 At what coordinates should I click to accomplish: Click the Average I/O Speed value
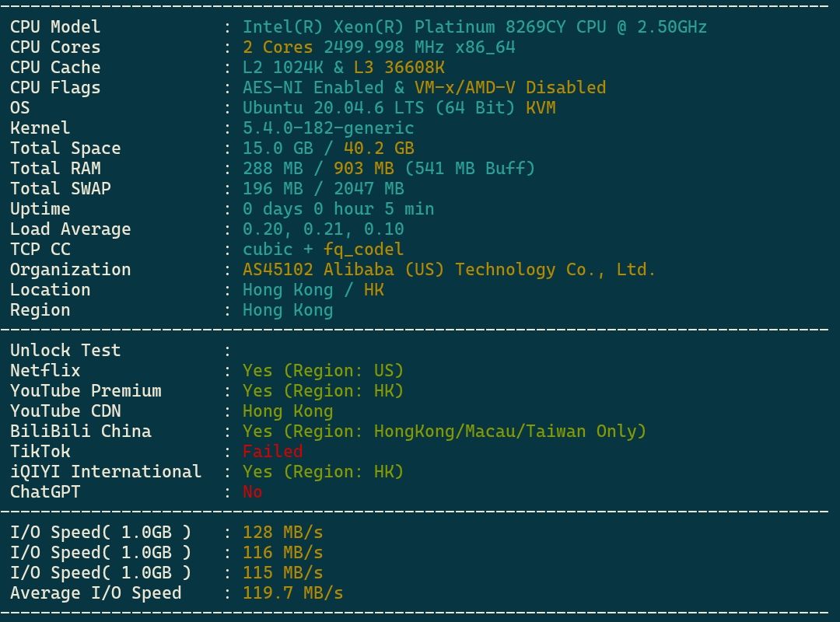click(292, 593)
